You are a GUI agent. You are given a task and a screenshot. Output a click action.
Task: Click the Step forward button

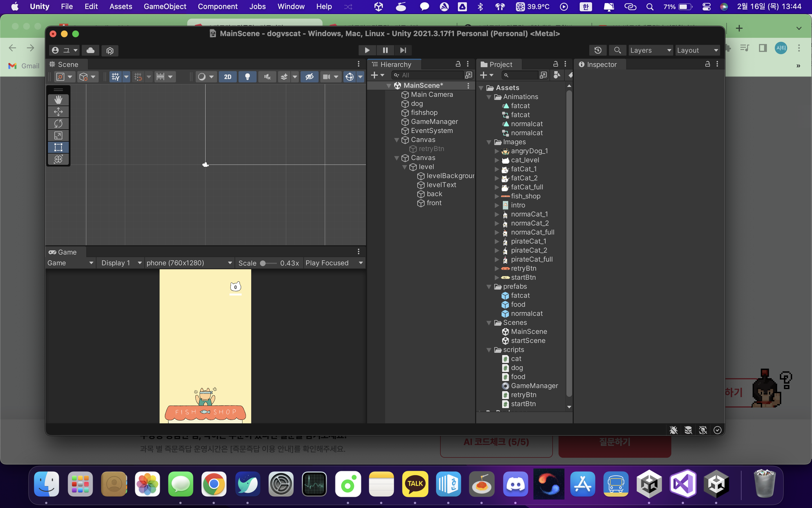coord(403,51)
